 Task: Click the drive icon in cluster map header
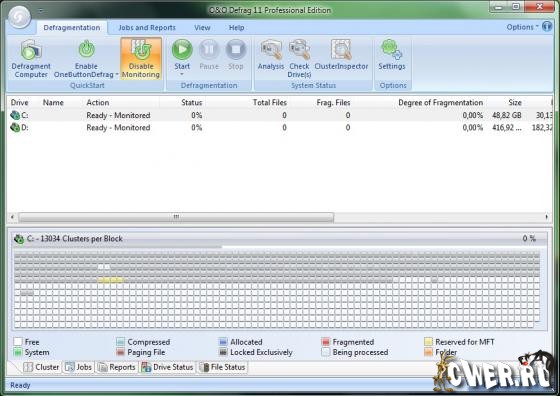tap(19, 239)
